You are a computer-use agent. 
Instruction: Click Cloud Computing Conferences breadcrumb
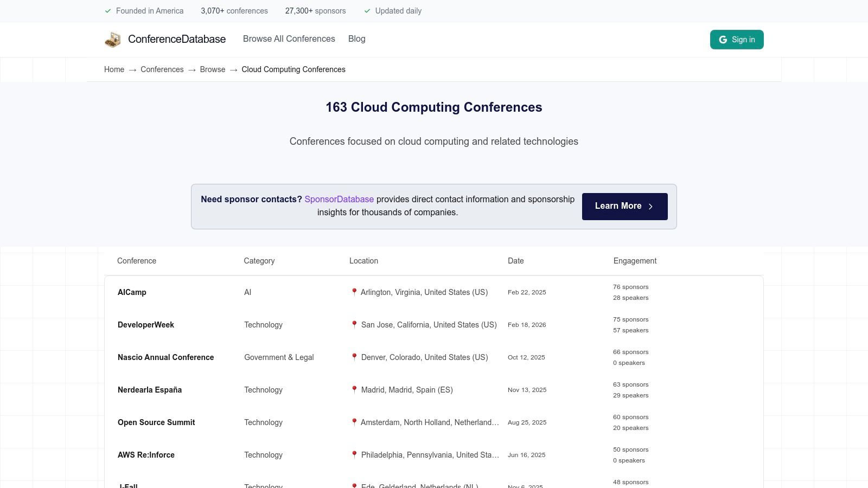click(293, 69)
